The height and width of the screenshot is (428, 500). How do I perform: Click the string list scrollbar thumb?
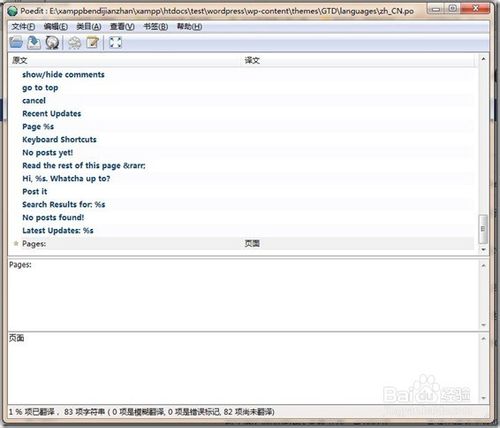coord(483,229)
